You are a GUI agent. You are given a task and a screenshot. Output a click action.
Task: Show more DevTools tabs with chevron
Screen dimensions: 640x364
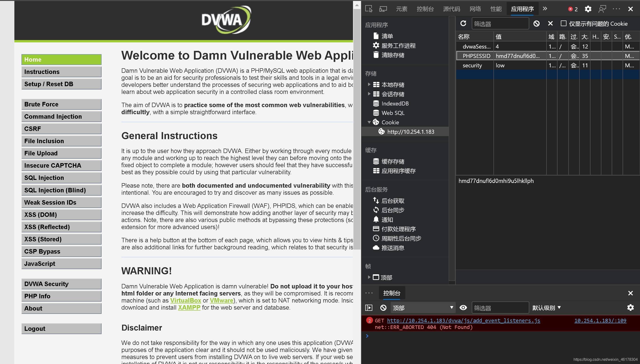pyautogui.click(x=545, y=9)
